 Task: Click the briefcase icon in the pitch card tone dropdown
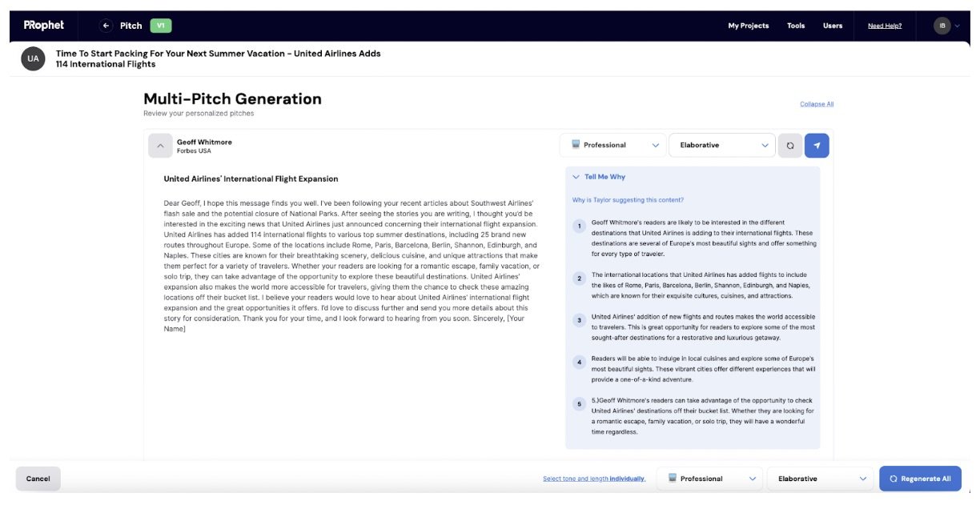(575, 145)
